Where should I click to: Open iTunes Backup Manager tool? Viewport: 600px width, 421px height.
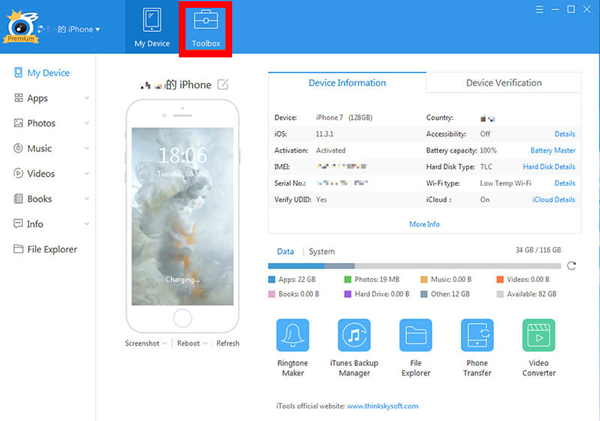[354, 348]
